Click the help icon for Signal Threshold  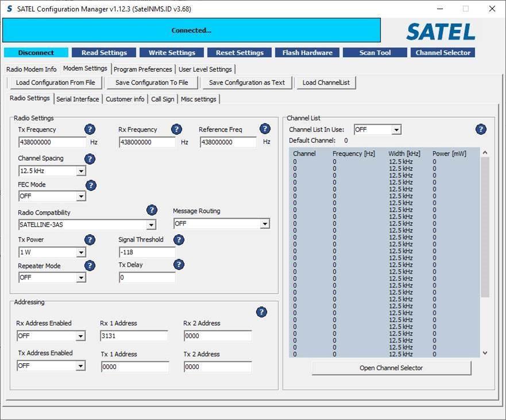179,239
